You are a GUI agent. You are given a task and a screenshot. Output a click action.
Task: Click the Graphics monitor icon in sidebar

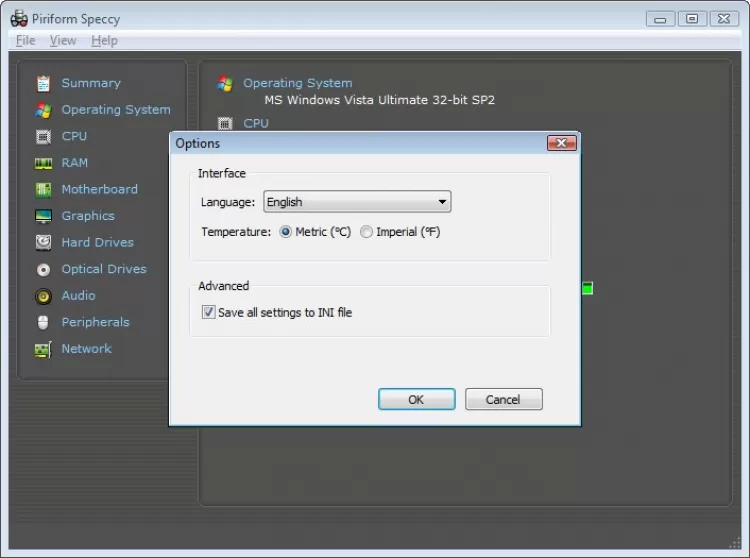(43, 216)
